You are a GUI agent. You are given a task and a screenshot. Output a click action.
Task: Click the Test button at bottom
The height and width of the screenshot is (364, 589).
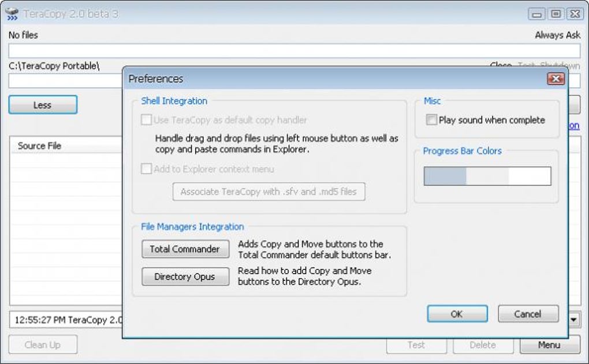(416, 345)
